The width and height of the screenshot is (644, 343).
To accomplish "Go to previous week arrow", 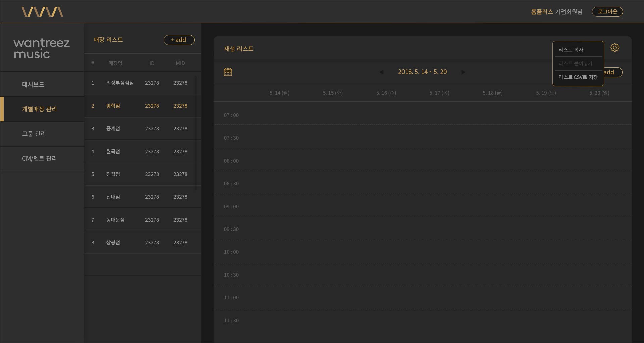I will pyautogui.click(x=381, y=72).
